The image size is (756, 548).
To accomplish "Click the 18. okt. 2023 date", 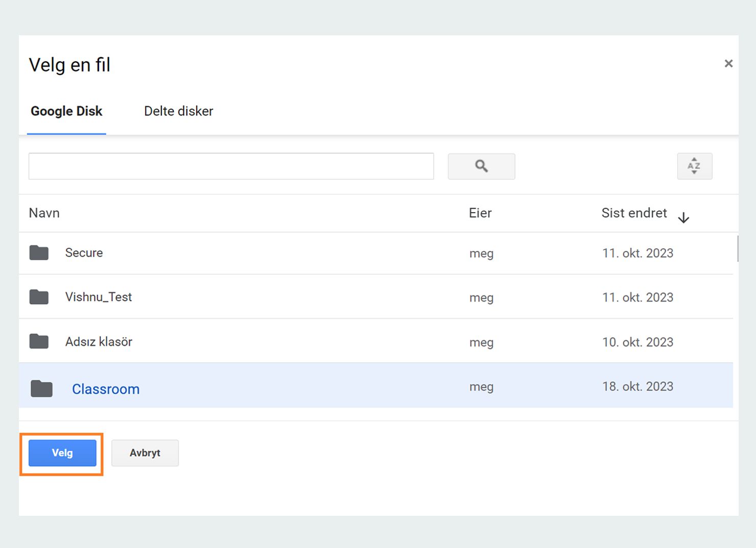I will [x=637, y=386].
